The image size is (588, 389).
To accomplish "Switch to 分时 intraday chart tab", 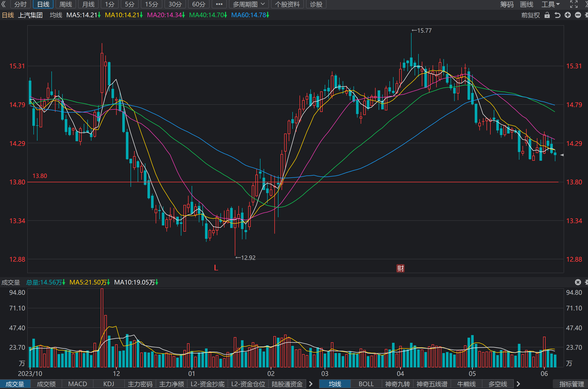I will pos(21,4).
